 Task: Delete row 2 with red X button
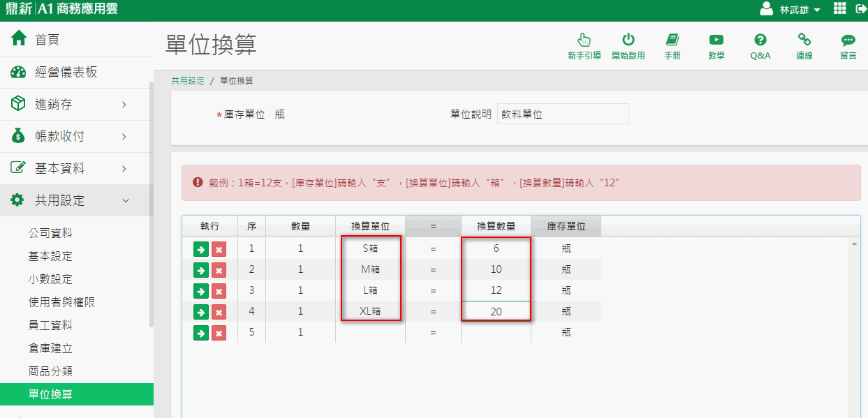point(219,270)
